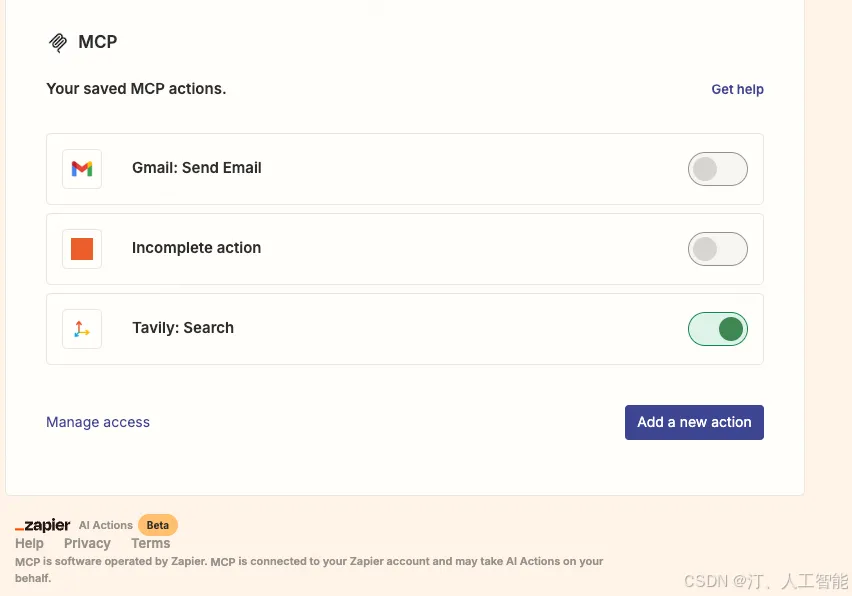852x596 pixels.
Task: Click the Zapier logo in footer
Action: [43, 525]
